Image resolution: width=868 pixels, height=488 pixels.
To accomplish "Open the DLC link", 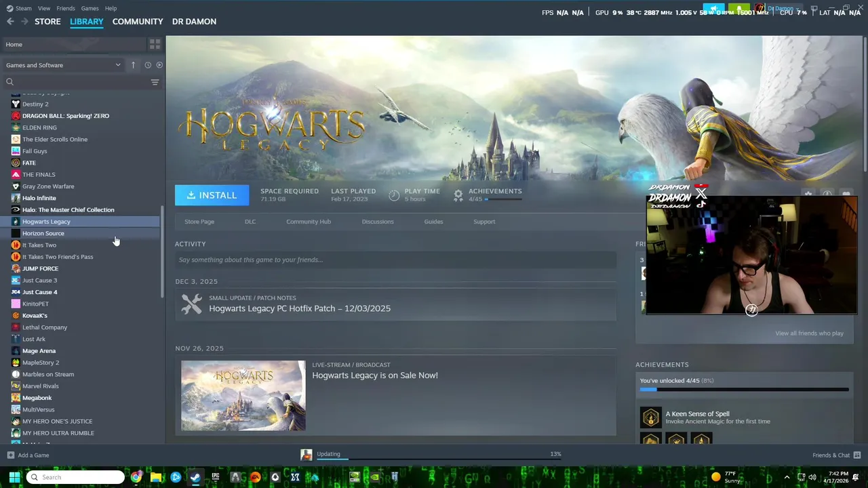I will click(250, 222).
